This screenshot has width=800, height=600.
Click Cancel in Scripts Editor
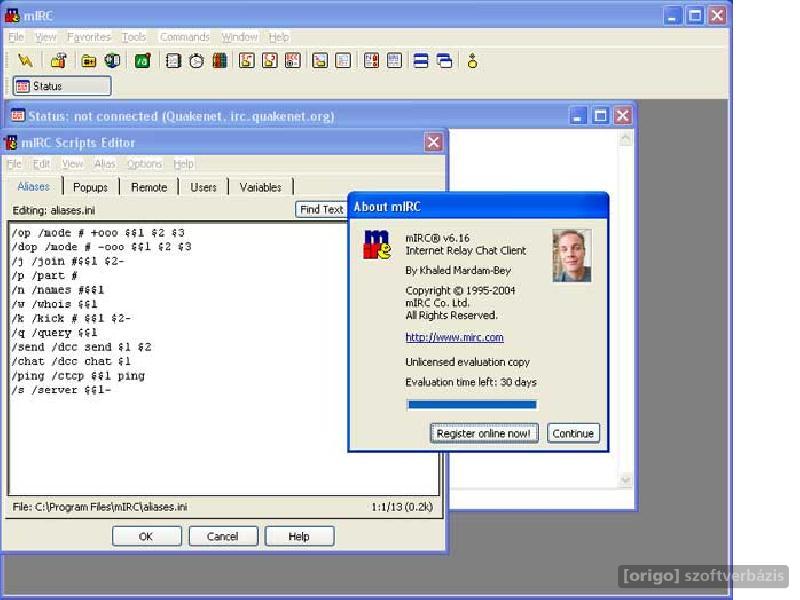click(x=223, y=536)
